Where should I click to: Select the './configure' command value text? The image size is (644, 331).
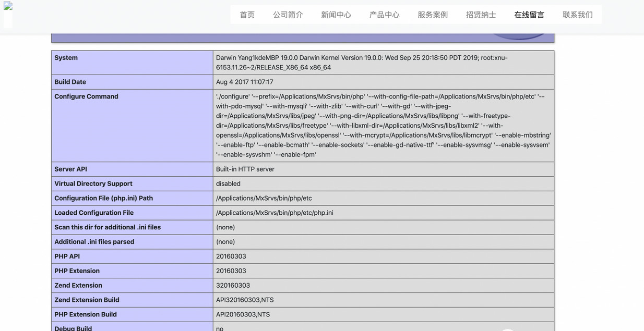pos(384,126)
